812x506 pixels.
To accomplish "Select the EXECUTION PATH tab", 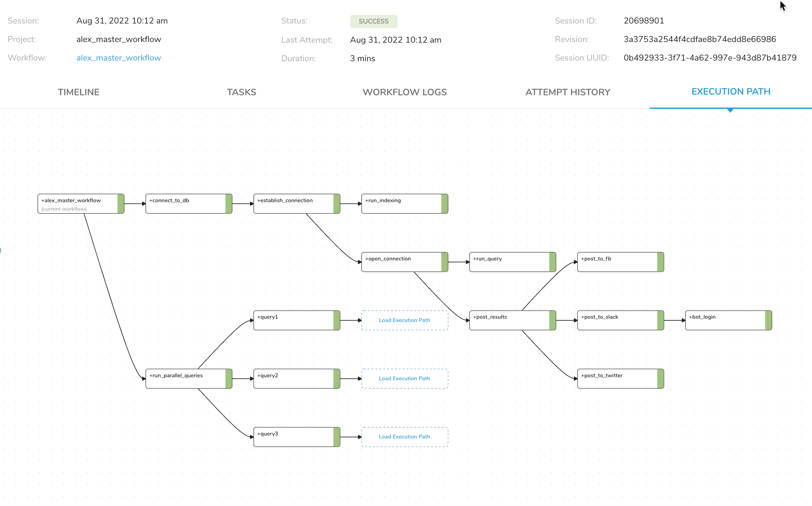I will (730, 91).
